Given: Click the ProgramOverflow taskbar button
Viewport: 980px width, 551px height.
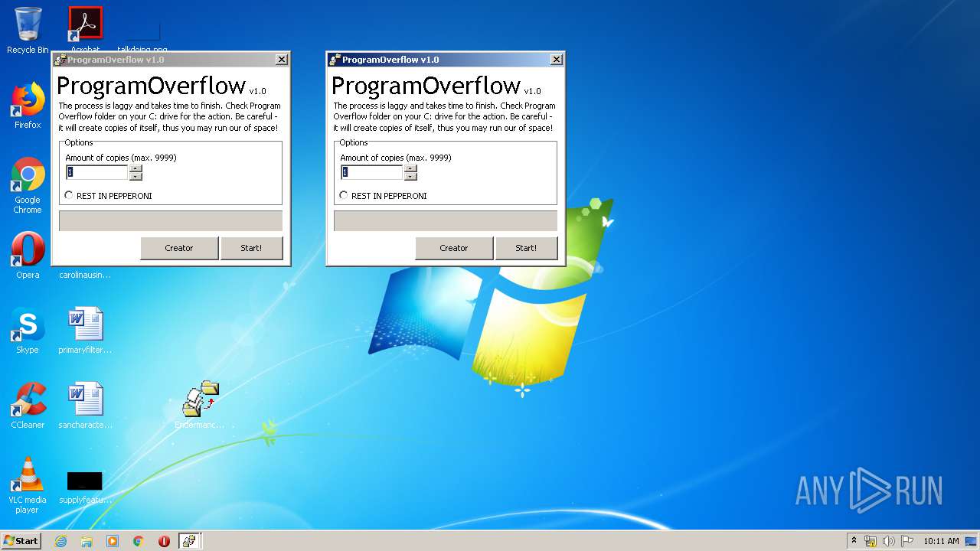Looking at the screenshot, I should pos(189,541).
